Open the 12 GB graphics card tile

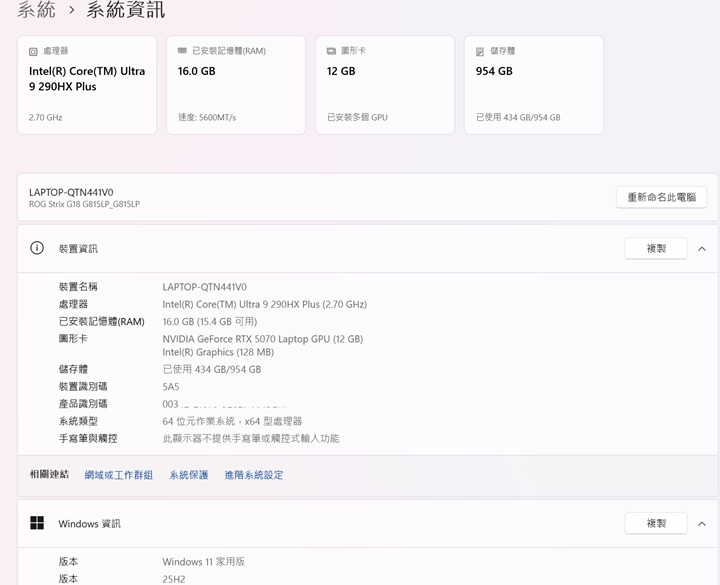(x=385, y=85)
